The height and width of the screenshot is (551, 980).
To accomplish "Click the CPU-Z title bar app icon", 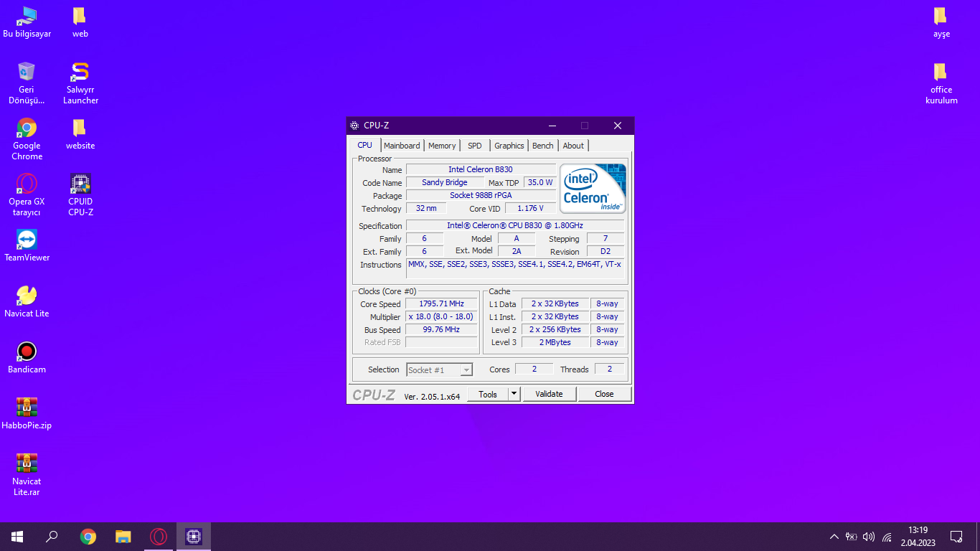I will tap(354, 126).
